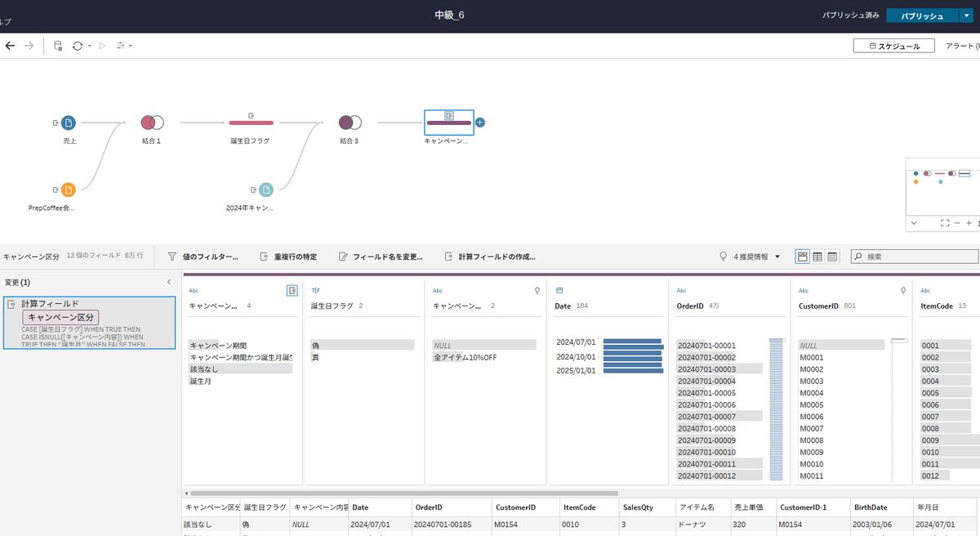This screenshot has height=536, width=980.
Task: Click plus icon after キャンペーン step
Action: coord(480,123)
